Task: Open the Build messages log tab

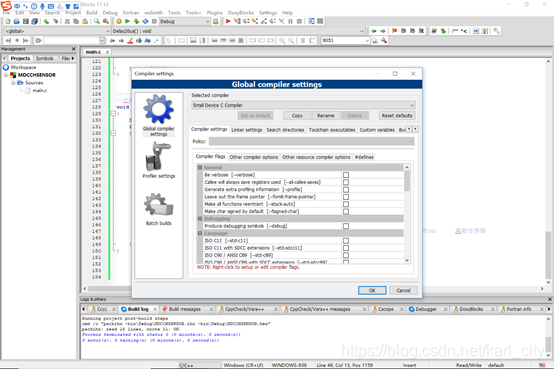Action: click(x=184, y=309)
